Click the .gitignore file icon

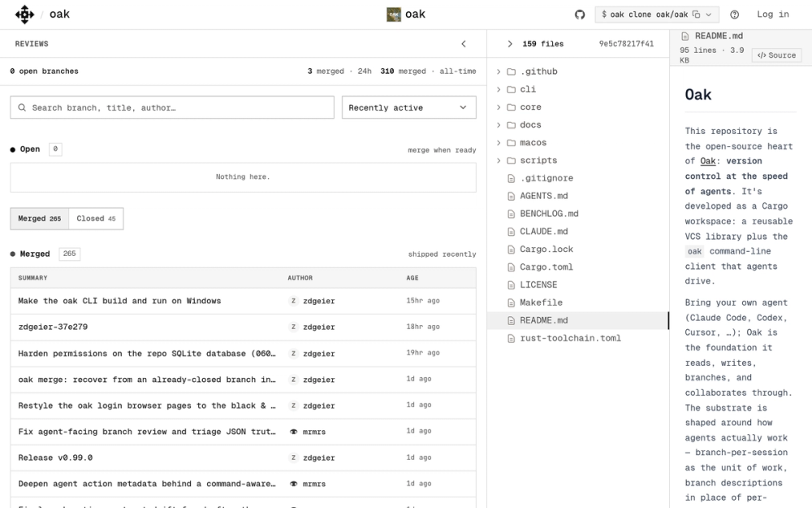(511, 178)
